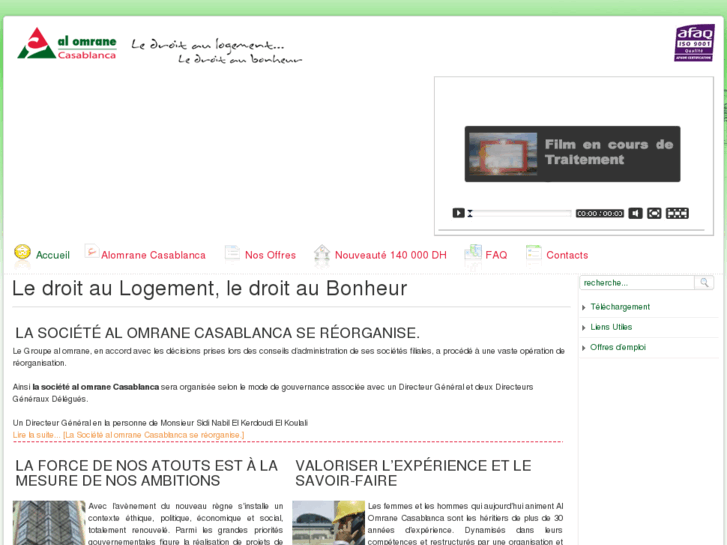Open the Alomrane Casablanca menu

[153, 255]
